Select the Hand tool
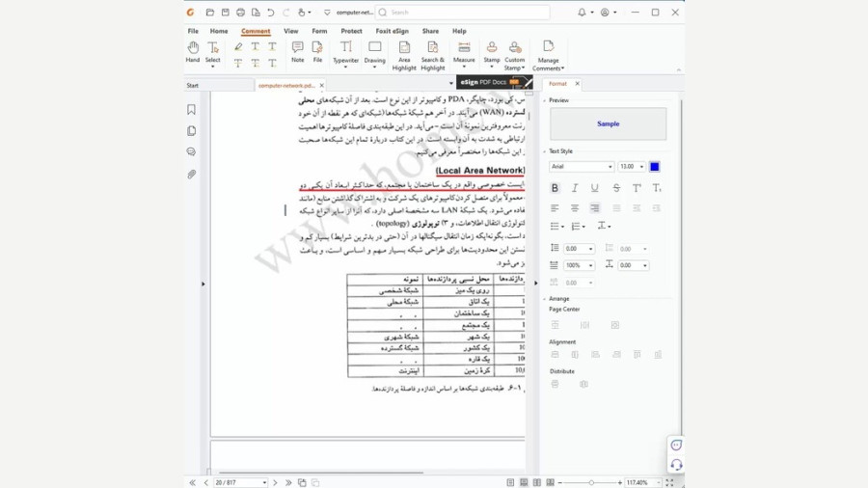The width and height of the screenshot is (868, 488). point(193,52)
